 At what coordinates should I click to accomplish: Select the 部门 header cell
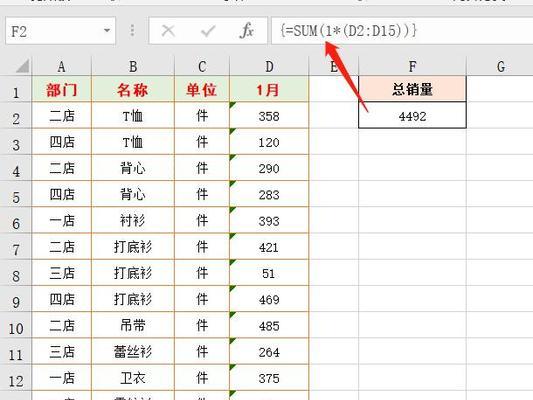(x=62, y=89)
